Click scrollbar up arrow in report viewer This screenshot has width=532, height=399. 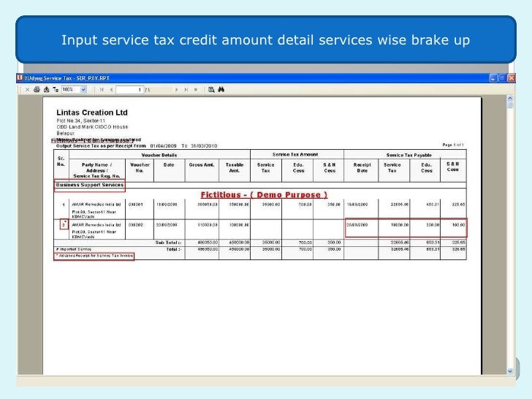(x=510, y=99)
